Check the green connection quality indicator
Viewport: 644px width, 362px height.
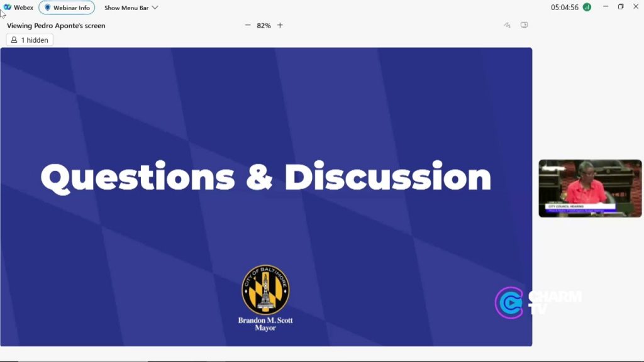tap(587, 8)
